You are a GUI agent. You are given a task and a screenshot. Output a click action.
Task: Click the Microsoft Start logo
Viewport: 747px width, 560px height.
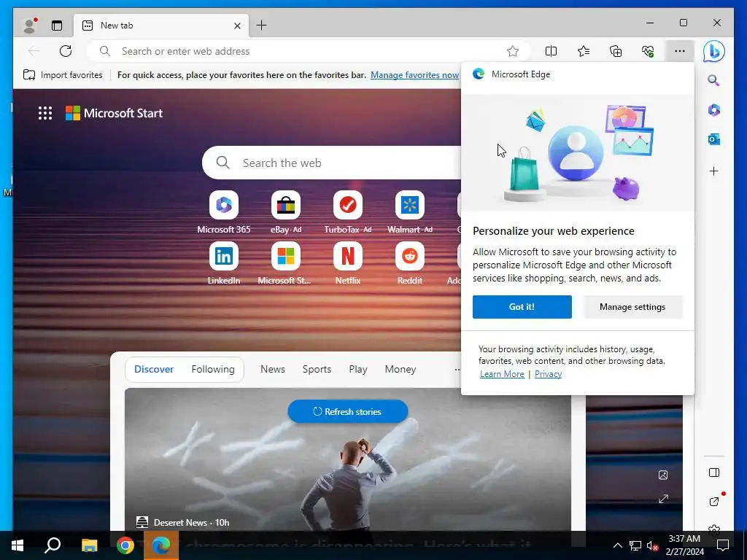(x=114, y=113)
